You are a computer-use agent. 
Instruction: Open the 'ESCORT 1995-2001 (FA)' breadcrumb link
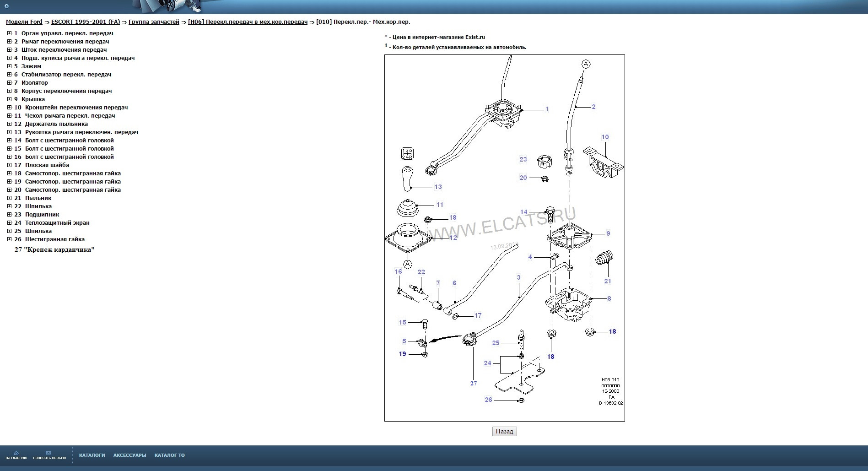(86, 22)
